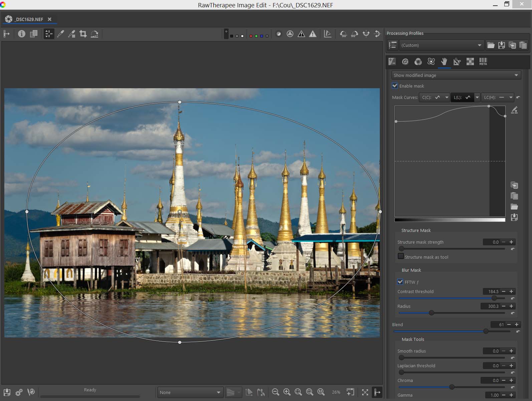The width and height of the screenshot is (532, 401).
Task: Uncheck the FFTW option in Blur Mask
Action: [x=400, y=282]
